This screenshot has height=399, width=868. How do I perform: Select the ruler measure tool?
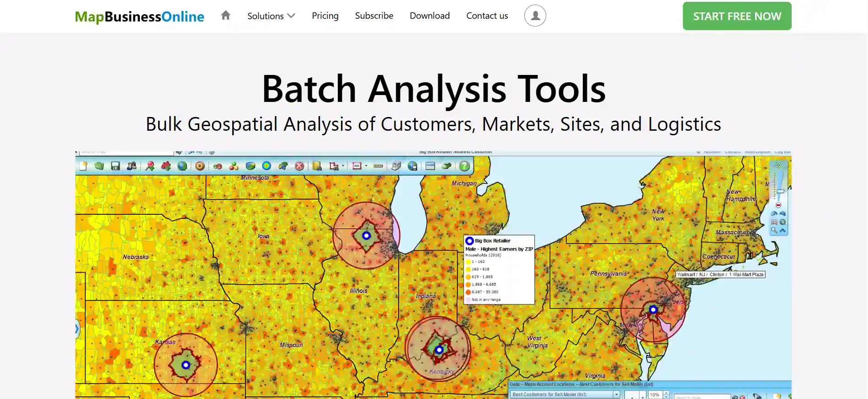coord(378,166)
